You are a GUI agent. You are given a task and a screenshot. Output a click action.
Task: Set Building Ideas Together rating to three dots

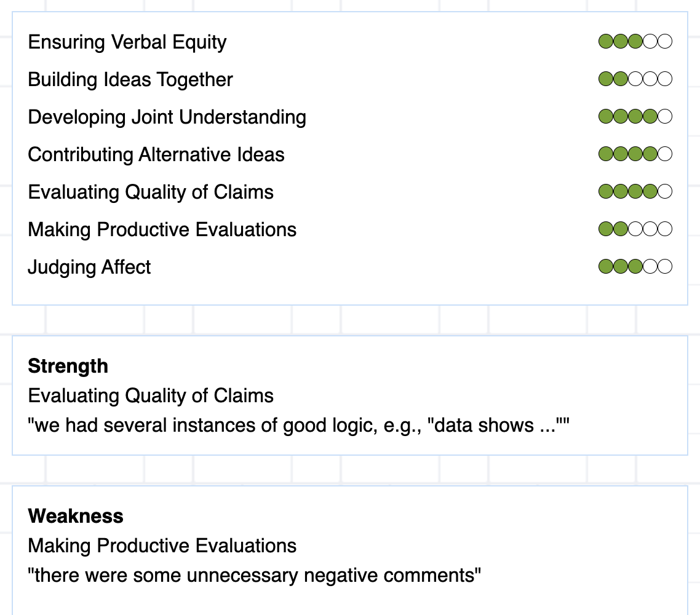635,79
